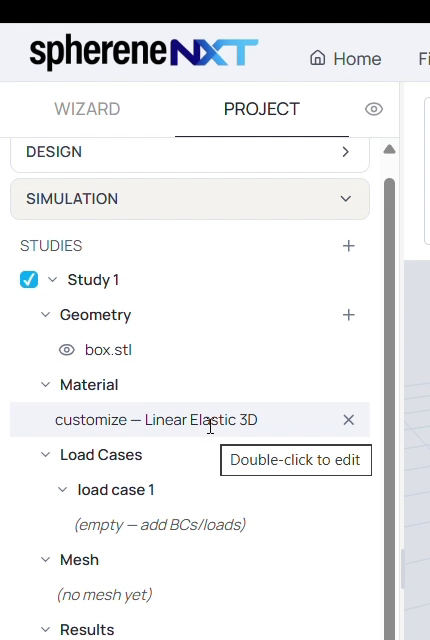Hide box.stl with its eye icon
Viewport: 430px width, 640px height.
[x=66, y=350]
